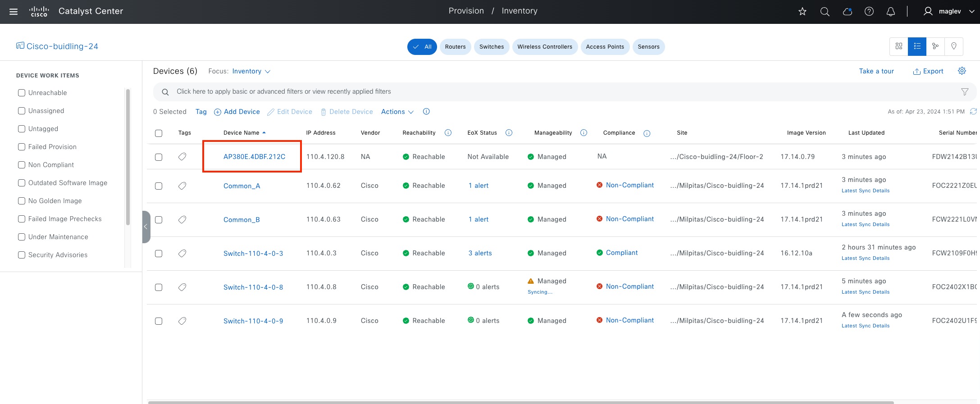The width and height of the screenshot is (980, 404).
Task: Expand the Actions dropdown menu
Action: (x=397, y=112)
